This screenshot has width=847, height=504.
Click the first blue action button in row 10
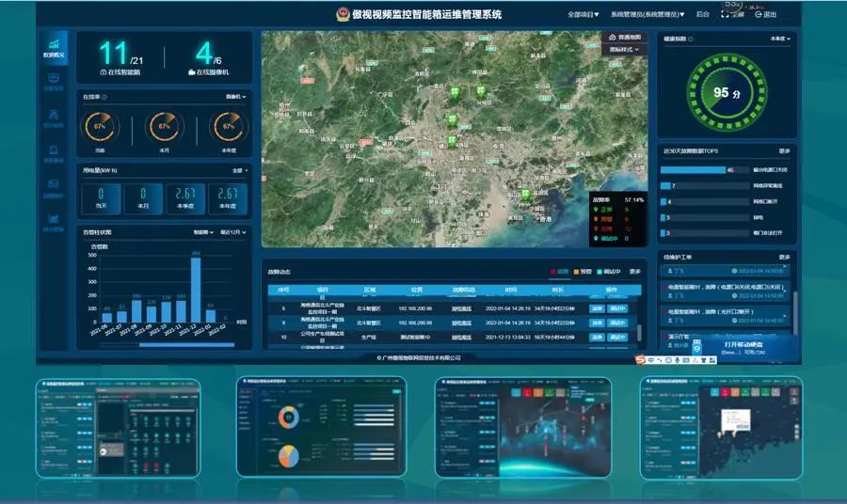click(597, 337)
